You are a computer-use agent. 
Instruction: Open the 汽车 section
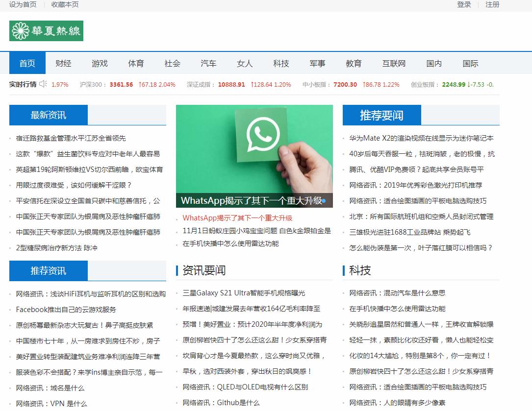208,63
